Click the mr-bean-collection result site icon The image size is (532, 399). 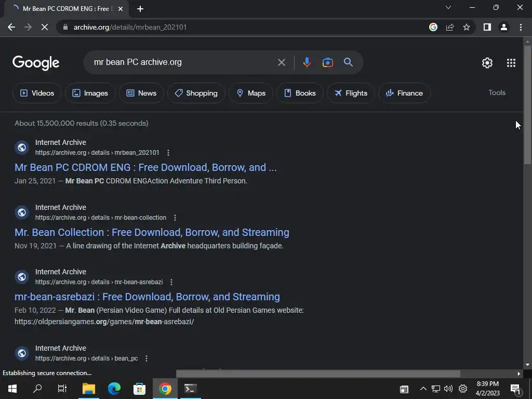22,212
